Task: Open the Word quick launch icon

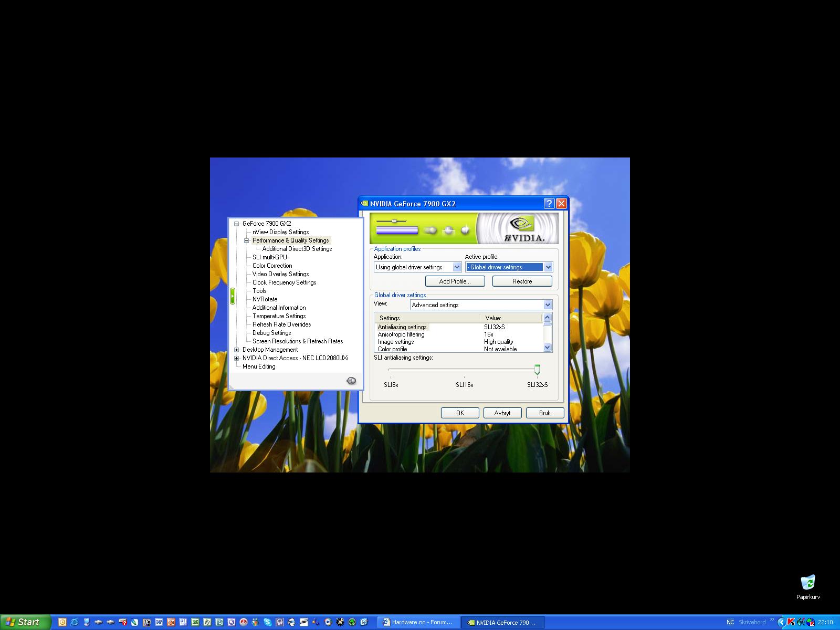Action: (x=159, y=622)
